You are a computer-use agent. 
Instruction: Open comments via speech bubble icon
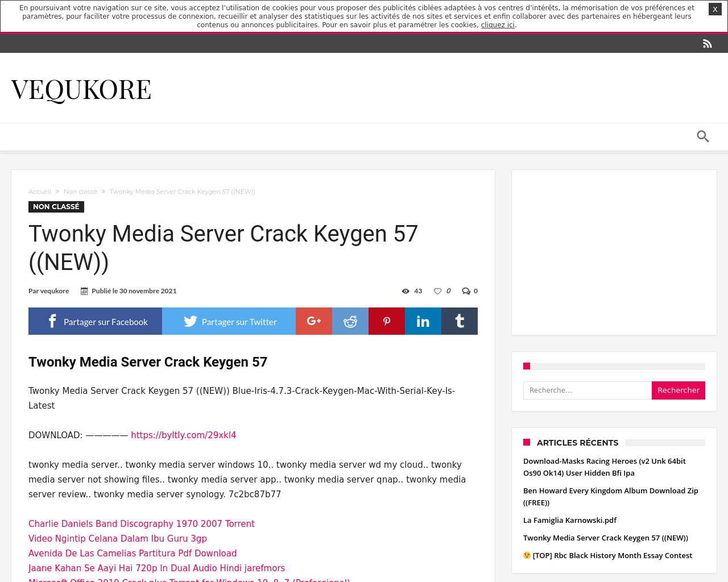tap(466, 291)
